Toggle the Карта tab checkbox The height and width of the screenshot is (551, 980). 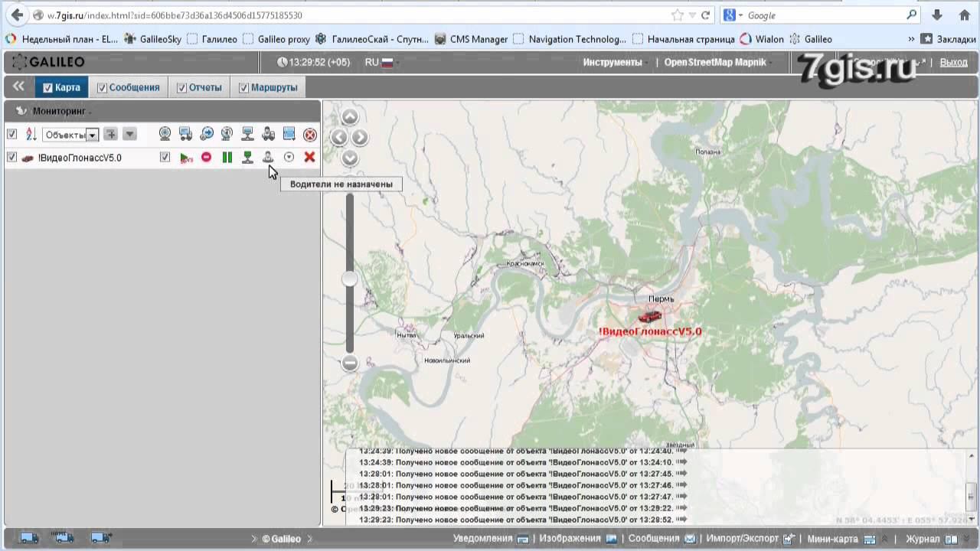[x=47, y=88]
